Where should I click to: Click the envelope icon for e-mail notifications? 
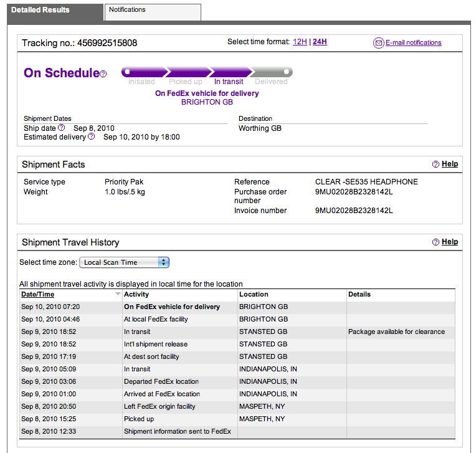point(378,43)
